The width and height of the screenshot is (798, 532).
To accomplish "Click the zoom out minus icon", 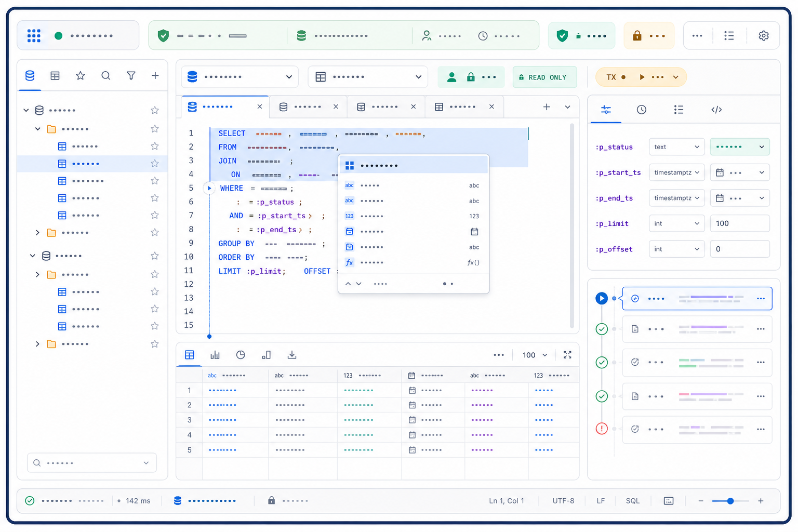I will point(700,501).
